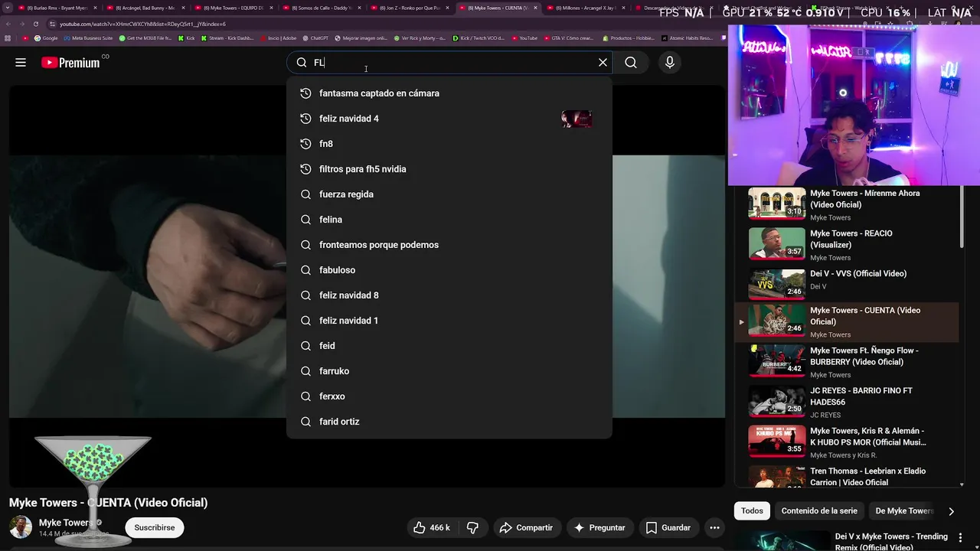
Task: Click history clock icon beside 'fn8'
Action: [305, 144]
